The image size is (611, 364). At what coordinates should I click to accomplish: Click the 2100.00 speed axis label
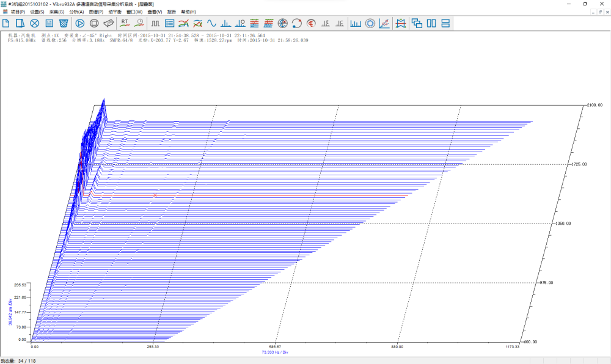pos(595,105)
